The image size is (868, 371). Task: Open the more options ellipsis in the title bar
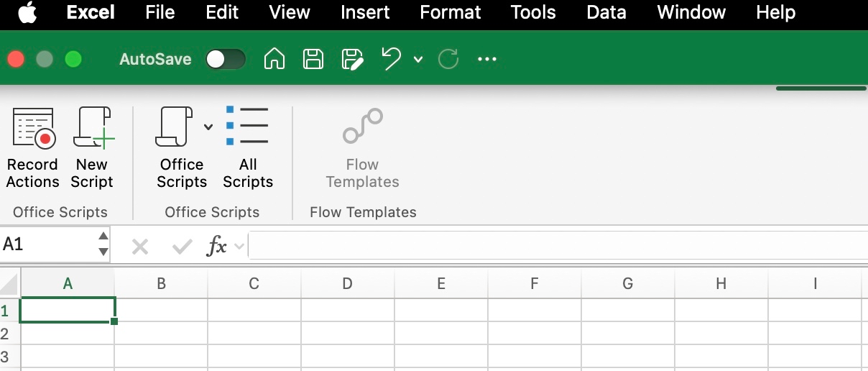click(487, 59)
